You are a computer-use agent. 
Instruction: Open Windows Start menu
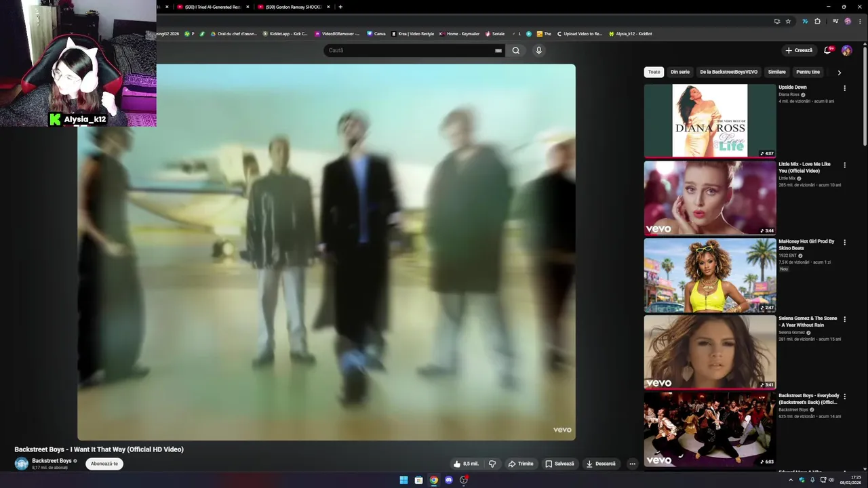403,480
